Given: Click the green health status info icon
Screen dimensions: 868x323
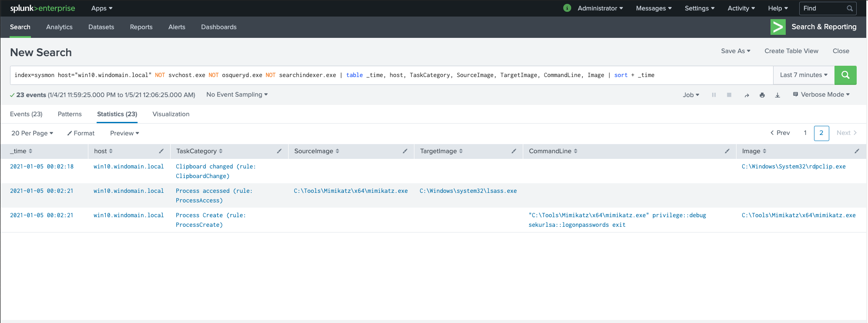Looking at the screenshot, I should (567, 8).
